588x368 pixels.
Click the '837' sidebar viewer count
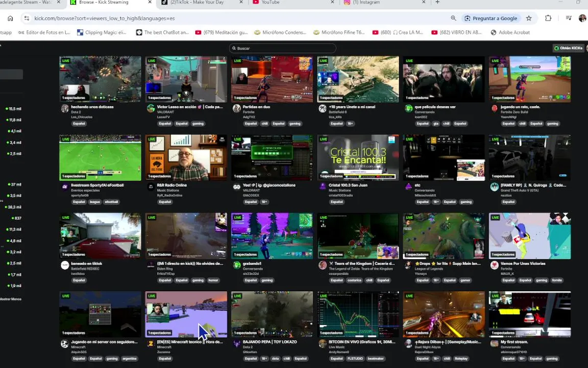[17, 218]
